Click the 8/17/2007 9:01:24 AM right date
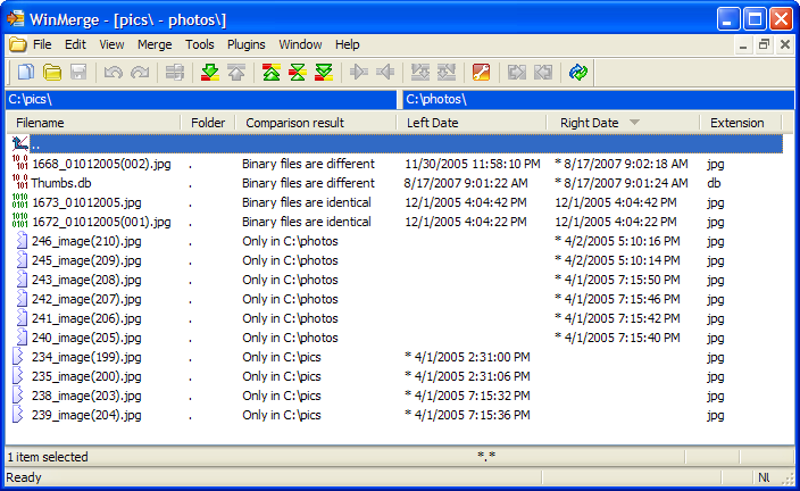Viewport: 800px width, 491px height. point(621,183)
